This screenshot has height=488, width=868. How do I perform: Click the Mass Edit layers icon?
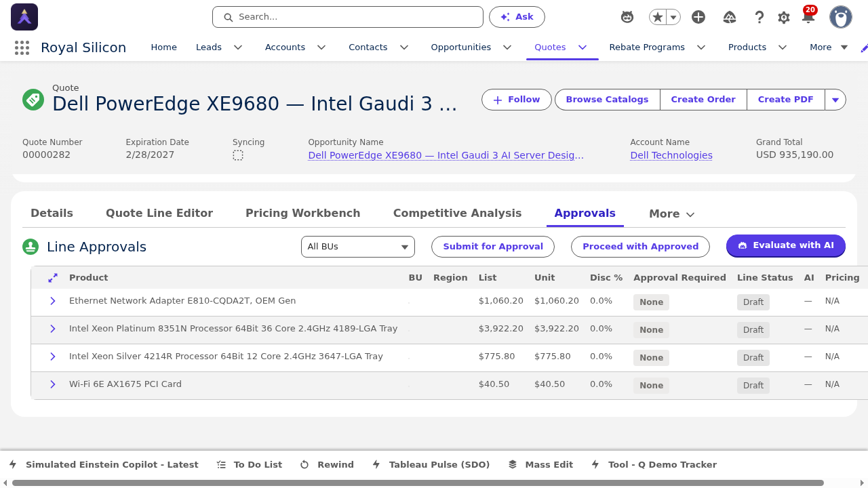point(513,464)
